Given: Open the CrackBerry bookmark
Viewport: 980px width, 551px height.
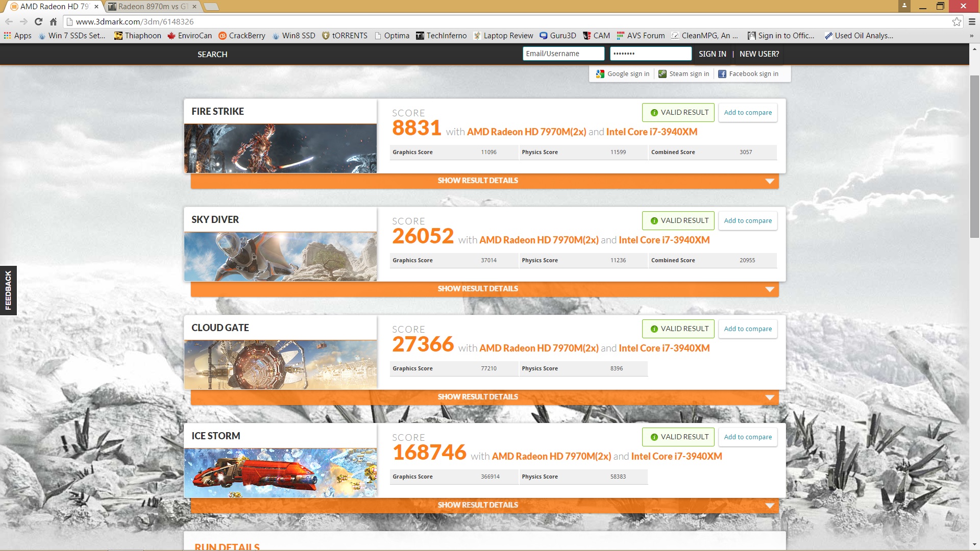Looking at the screenshot, I should point(242,36).
